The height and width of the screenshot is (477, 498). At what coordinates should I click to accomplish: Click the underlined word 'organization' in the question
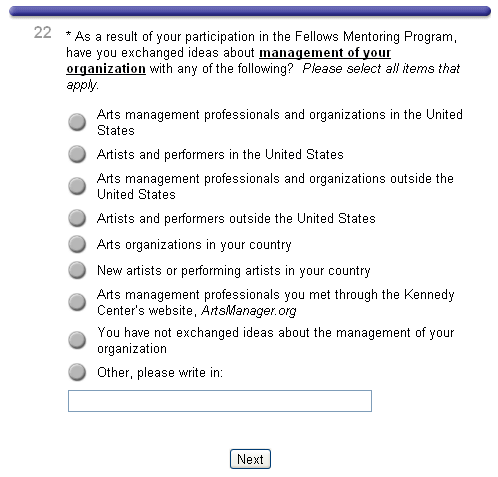106,69
